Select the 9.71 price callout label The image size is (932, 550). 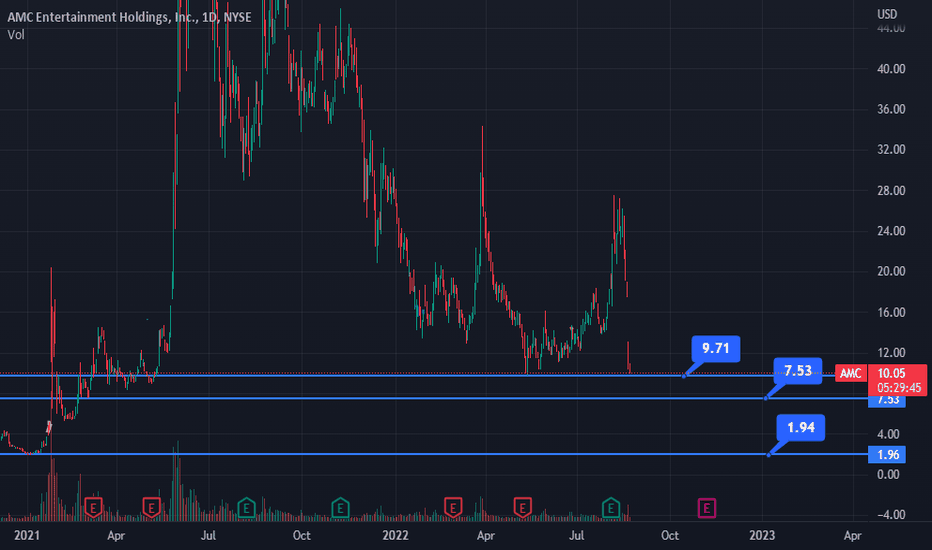(716, 348)
